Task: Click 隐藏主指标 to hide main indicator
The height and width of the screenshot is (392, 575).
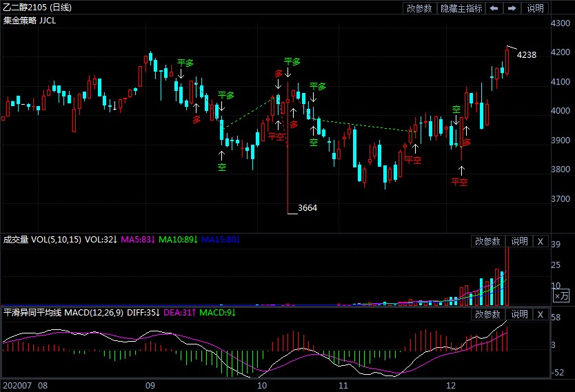Action: pyautogui.click(x=461, y=8)
